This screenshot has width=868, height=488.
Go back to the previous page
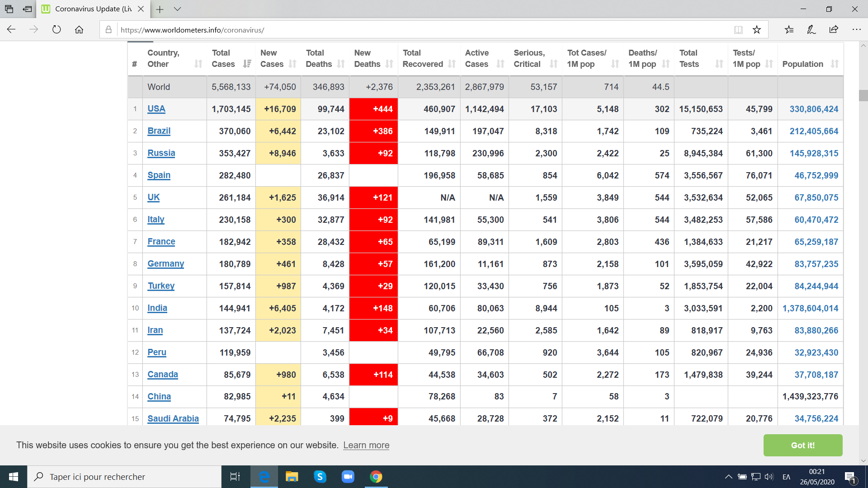(11, 30)
